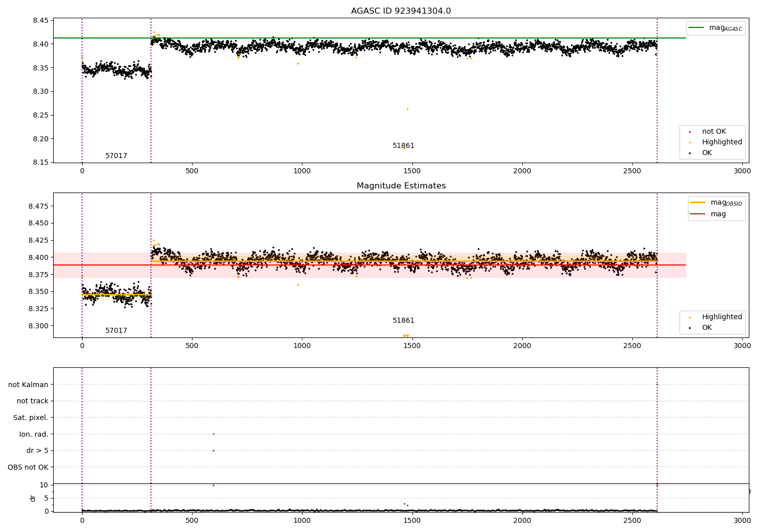The height and width of the screenshot is (532, 760).
Task: Click the dr axis tick label 5
Action: pyautogui.click(x=47, y=499)
